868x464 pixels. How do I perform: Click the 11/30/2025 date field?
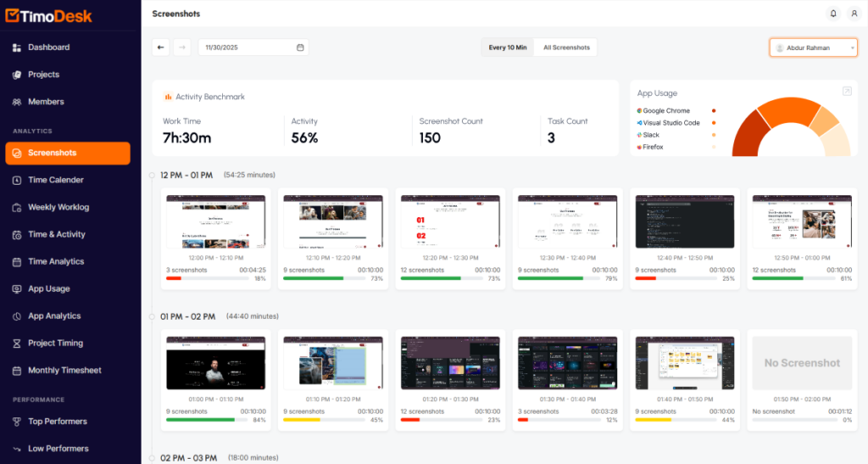[253, 47]
